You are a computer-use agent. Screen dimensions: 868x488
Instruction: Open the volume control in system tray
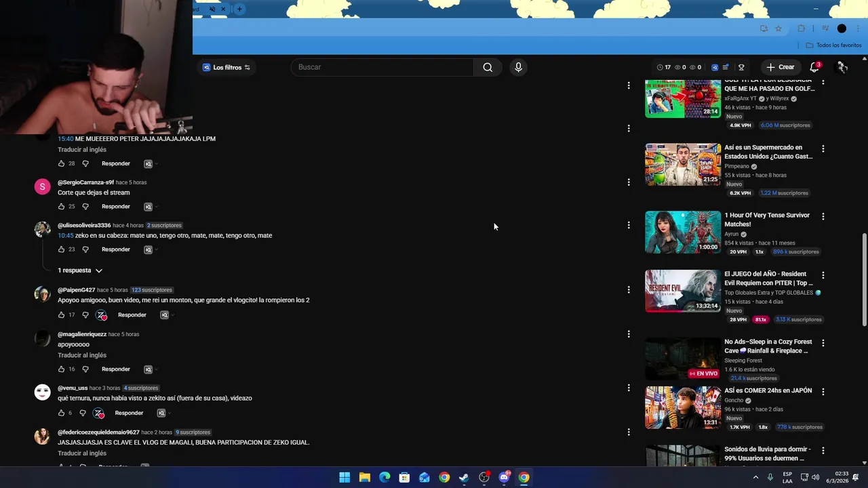tap(815, 477)
